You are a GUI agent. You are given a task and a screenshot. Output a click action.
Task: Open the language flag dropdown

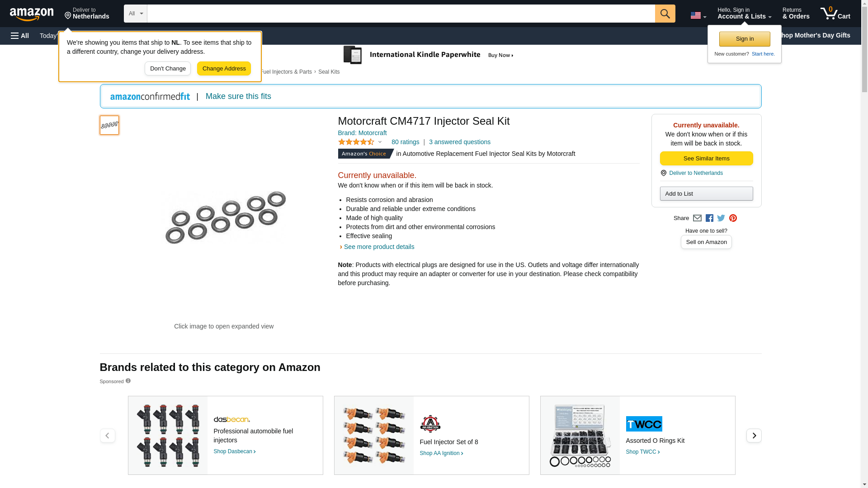coord(698,15)
